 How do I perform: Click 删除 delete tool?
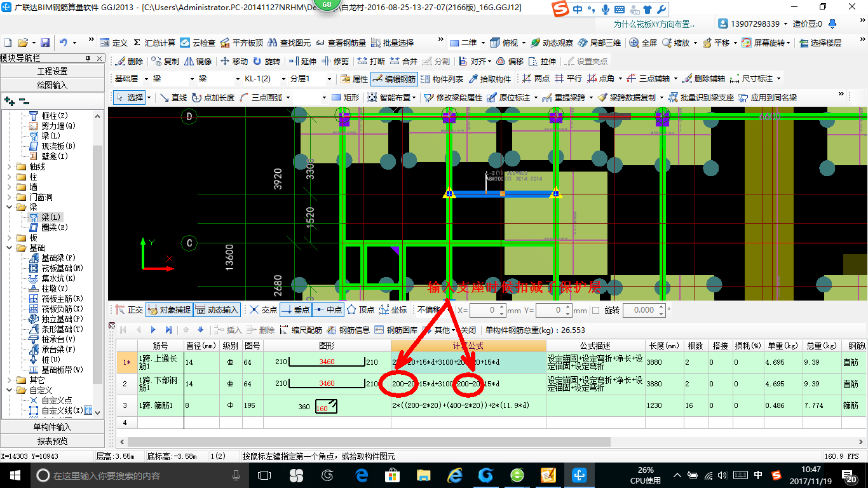[130, 61]
